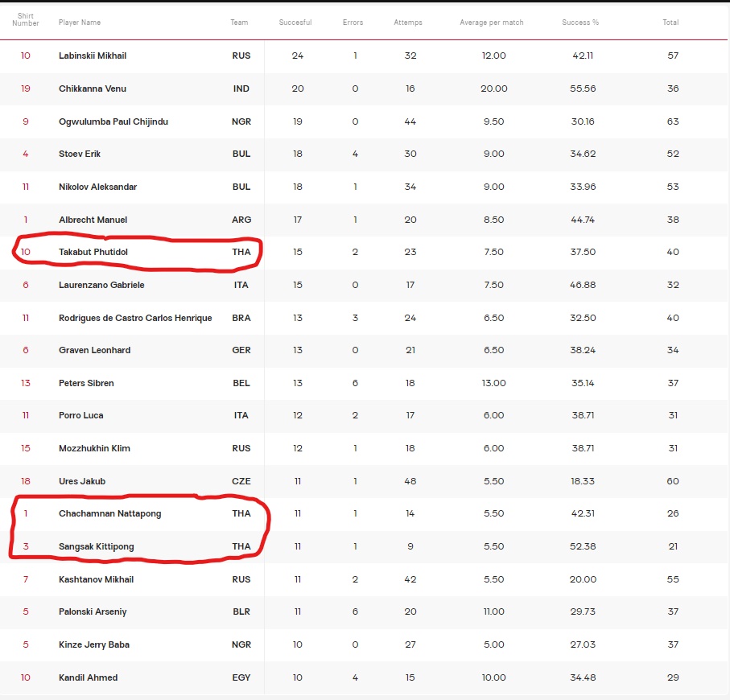Click the Shirt Number column header
Viewport: 730px width, 700px height.
tap(26, 19)
